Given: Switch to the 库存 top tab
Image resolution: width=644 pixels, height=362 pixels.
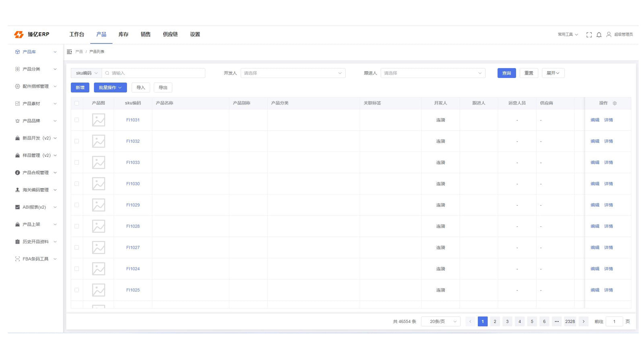Looking at the screenshot, I should [124, 35].
